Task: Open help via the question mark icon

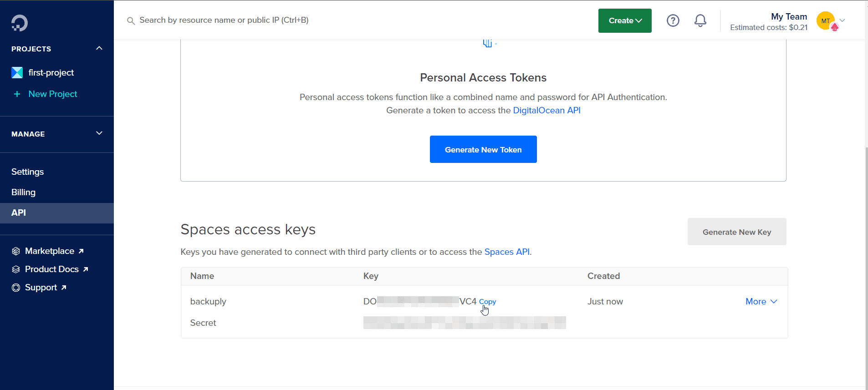Action: point(673,20)
